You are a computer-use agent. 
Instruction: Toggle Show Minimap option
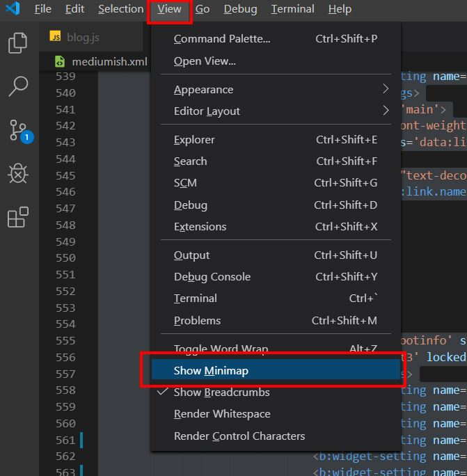[276, 370]
